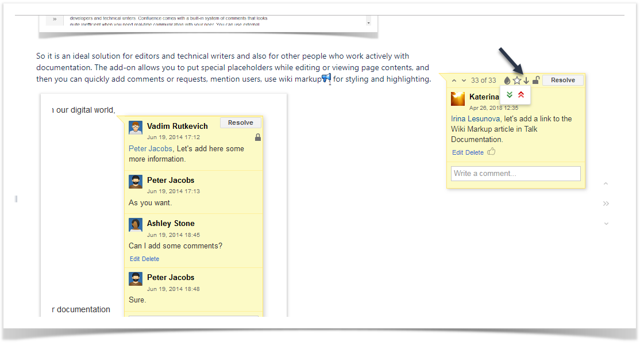Resolve Vadim Rutkevich's comment thread

tap(240, 122)
